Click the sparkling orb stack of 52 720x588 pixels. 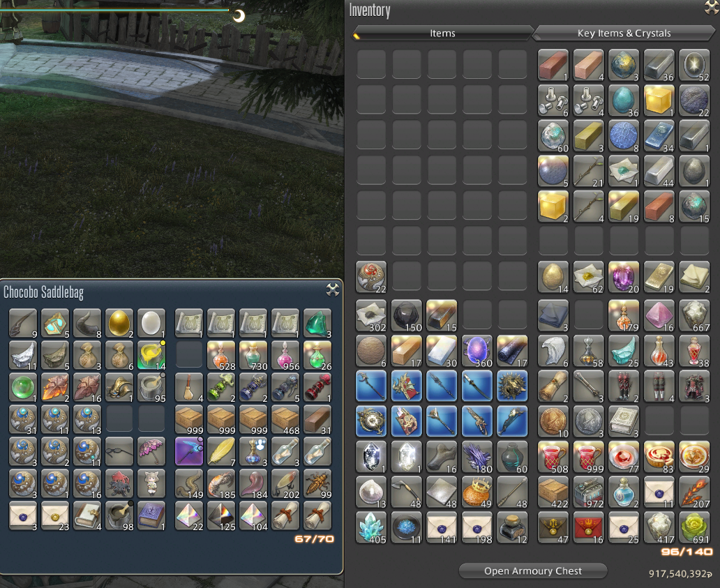coord(694,65)
